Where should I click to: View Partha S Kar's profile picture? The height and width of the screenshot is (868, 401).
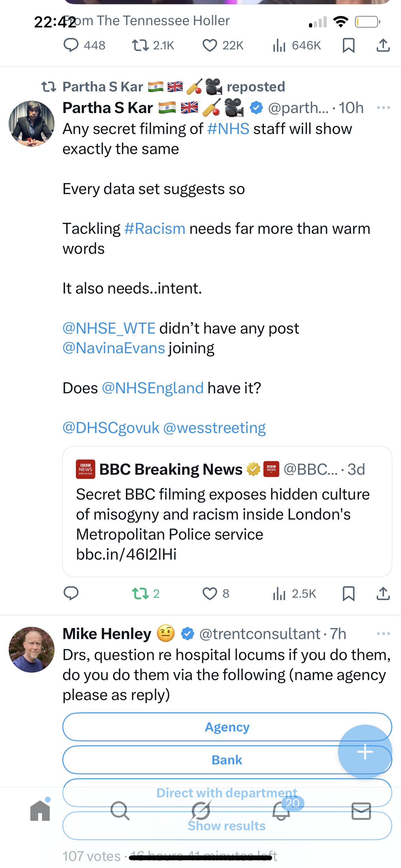point(32,124)
